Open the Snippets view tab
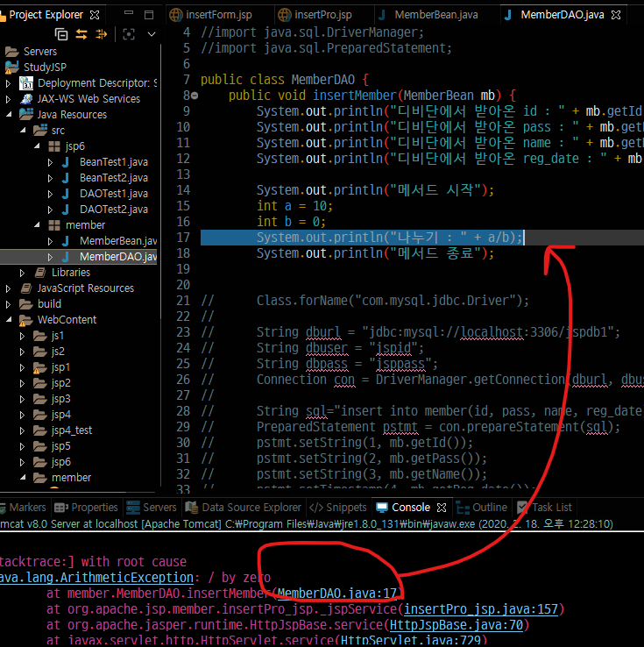Viewport: 644px width, 647px height. 338,508
